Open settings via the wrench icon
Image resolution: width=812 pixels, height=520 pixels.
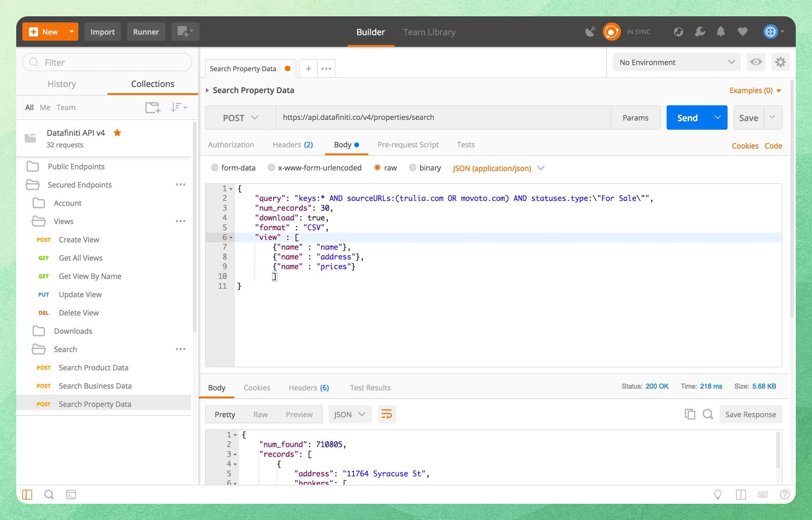pyautogui.click(x=700, y=32)
